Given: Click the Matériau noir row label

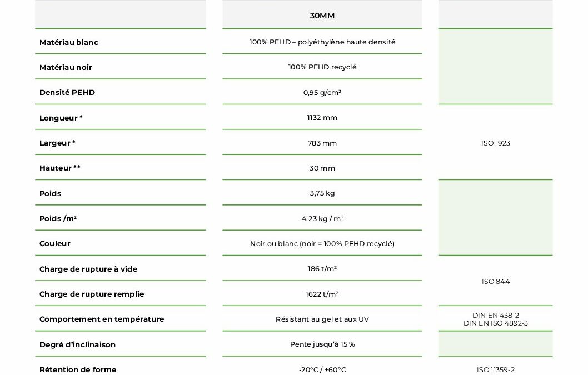Looking at the screenshot, I should [66, 67].
